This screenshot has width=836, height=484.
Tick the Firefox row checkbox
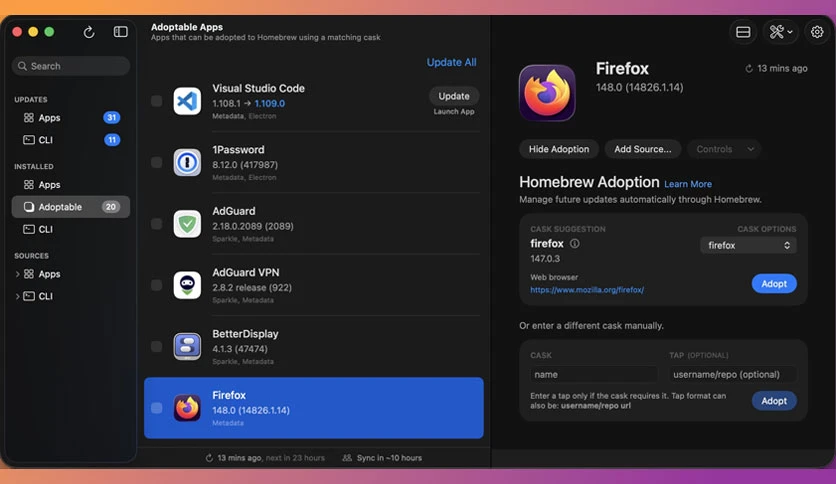tap(156, 408)
